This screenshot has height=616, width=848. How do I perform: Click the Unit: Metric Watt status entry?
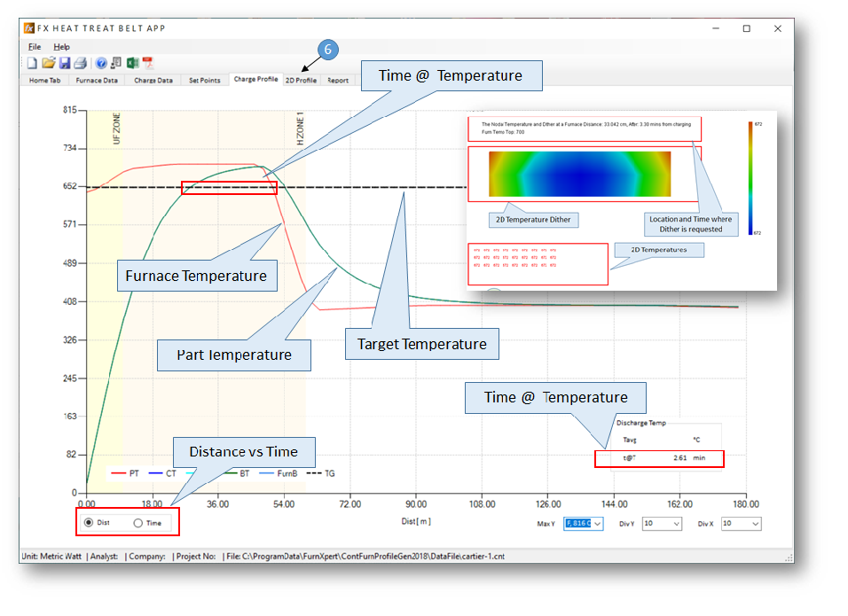[x=51, y=557]
